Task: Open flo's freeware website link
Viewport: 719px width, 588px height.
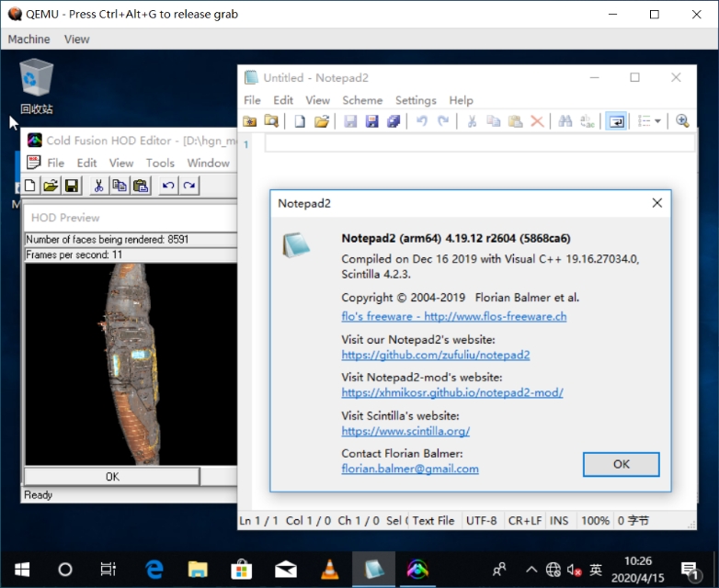Action: point(454,316)
